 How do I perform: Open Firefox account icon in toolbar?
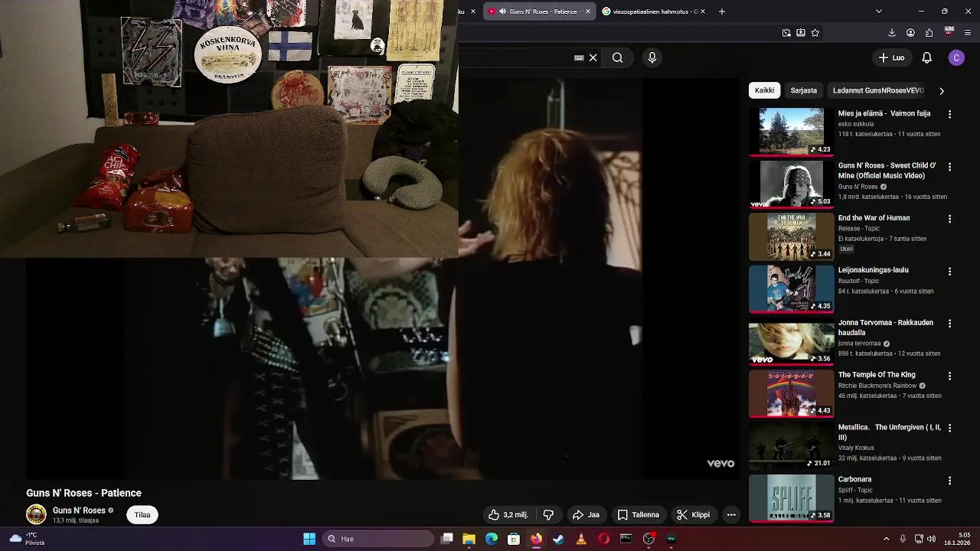[x=910, y=33]
